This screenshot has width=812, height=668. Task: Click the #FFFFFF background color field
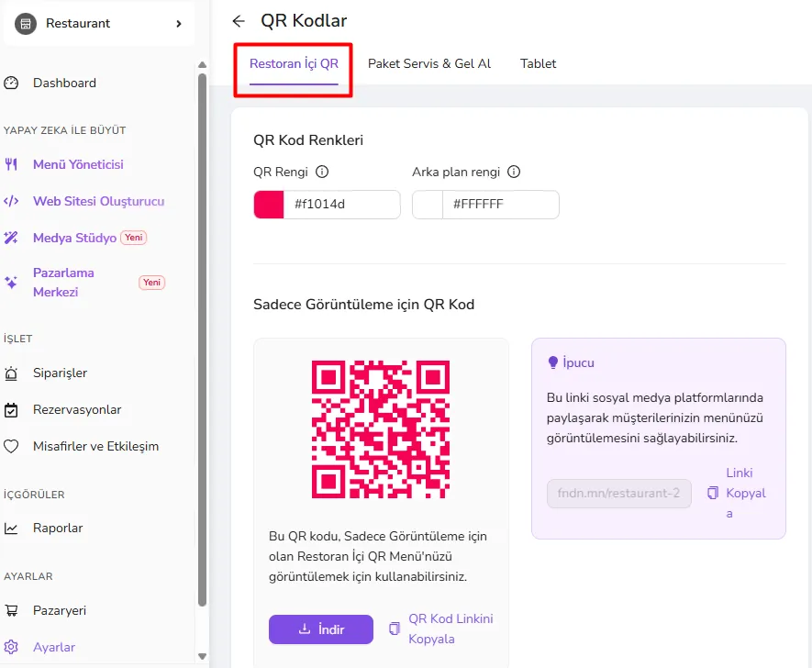[x=500, y=205]
